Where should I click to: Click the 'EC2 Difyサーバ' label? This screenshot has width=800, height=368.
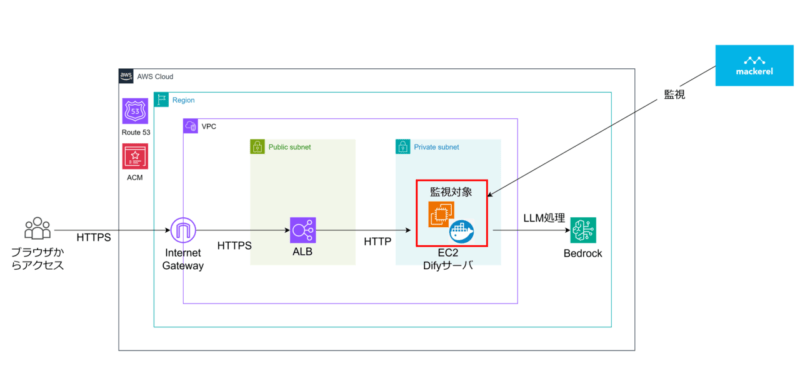click(x=447, y=259)
